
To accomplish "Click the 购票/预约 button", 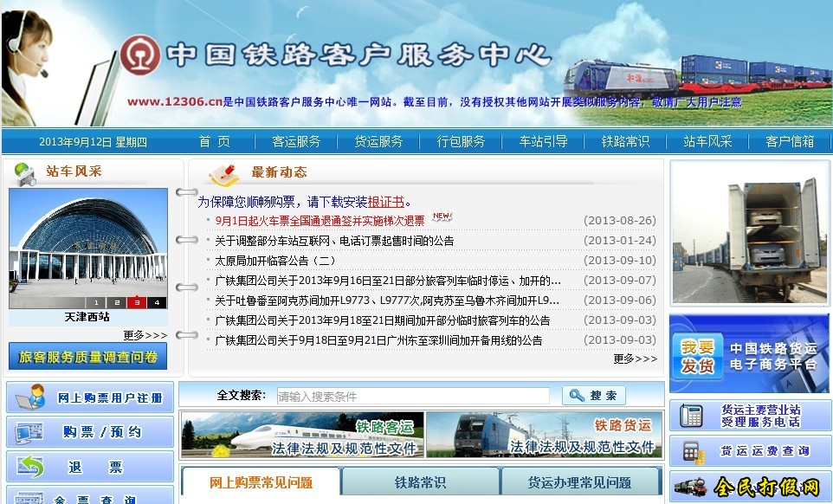I will tap(90, 432).
